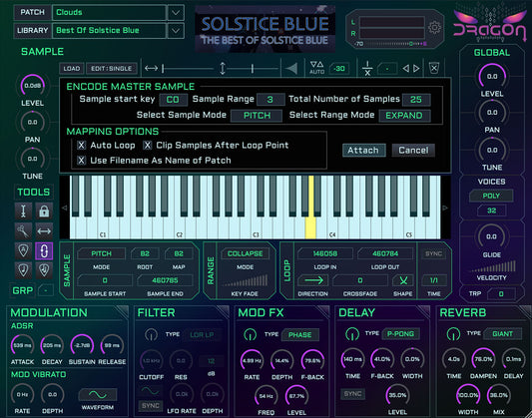Toggle Clip Samples After Loop Point
The width and height of the screenshot is (532, 418).
147,145
